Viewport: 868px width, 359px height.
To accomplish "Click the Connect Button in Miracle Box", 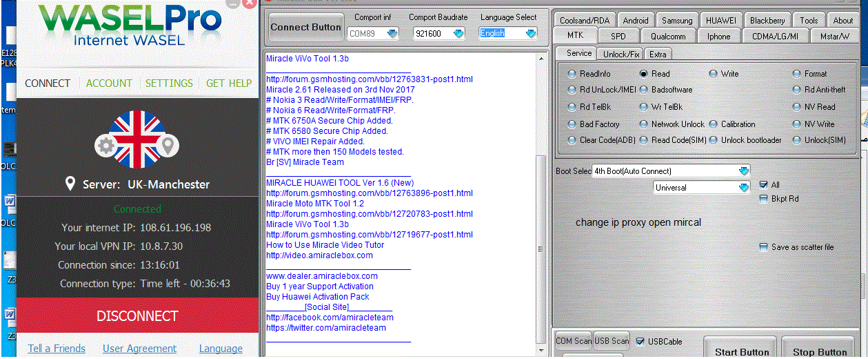I will 305,27.
